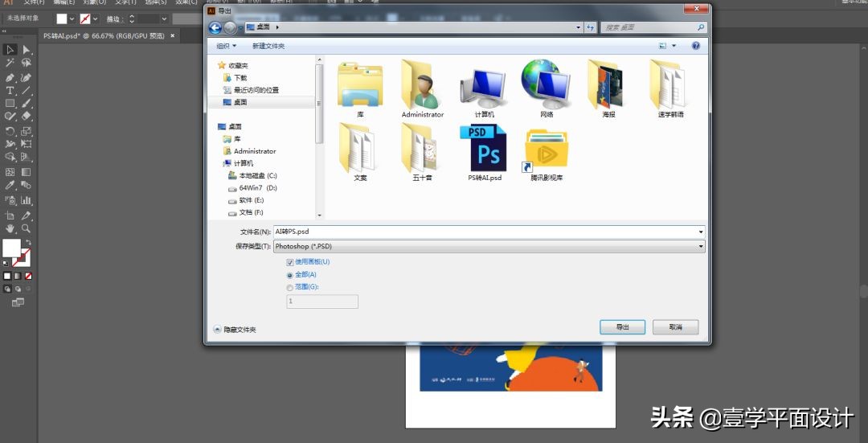Viewport: 868px width, 443px height.
Task: Click the 取消 cancel button
Action: [x=675, y=327]
